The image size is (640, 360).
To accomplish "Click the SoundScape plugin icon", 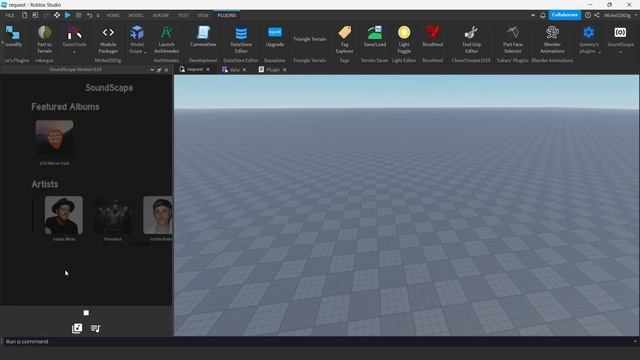I will [x=620, y=33].
